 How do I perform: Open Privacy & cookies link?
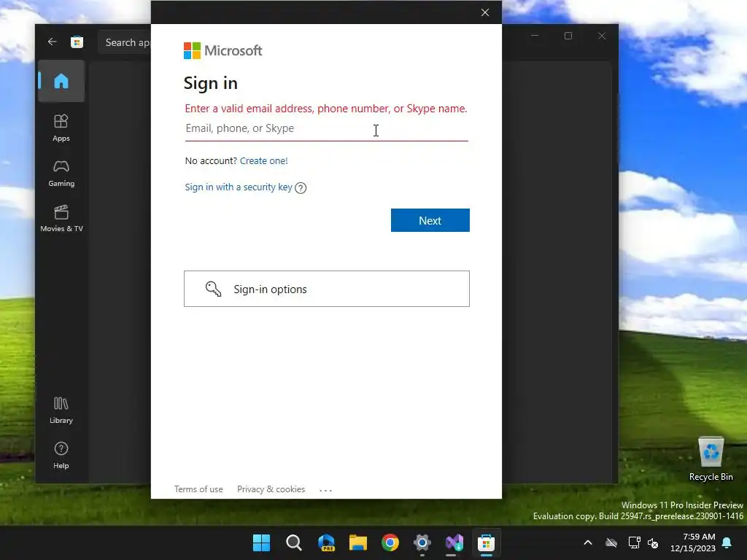(x=271, y=489)
